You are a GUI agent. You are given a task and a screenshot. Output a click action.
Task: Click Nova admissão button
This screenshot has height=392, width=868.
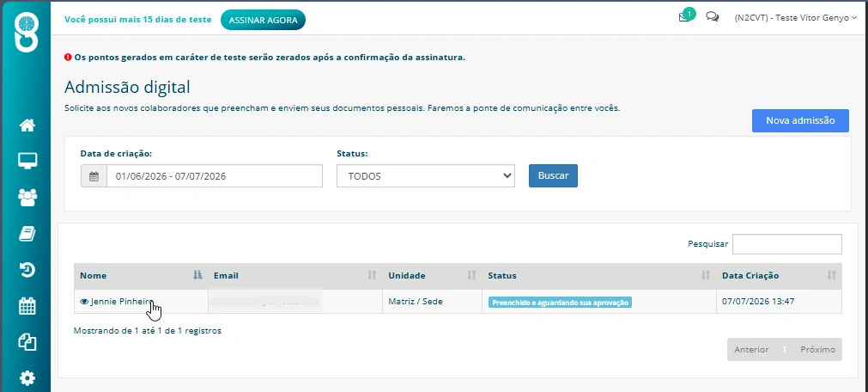[x=800, y=120]
